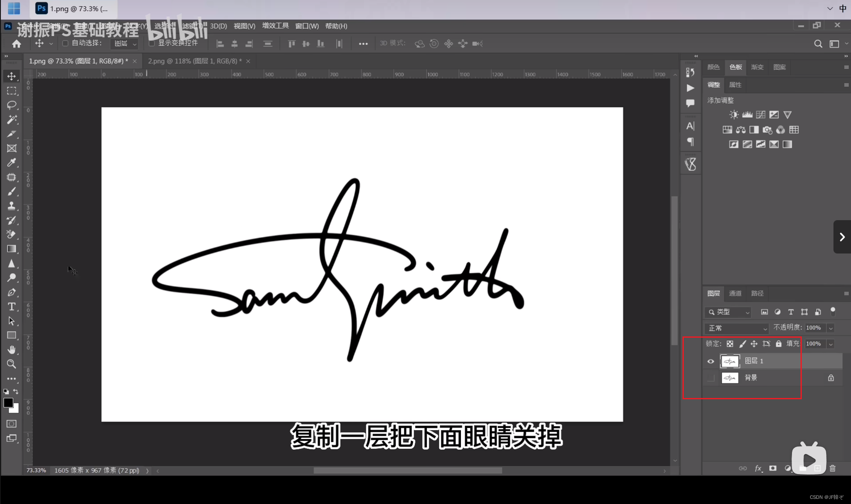Open the 窗口(W) menu
851x504 pixels.
pos(307,26)
